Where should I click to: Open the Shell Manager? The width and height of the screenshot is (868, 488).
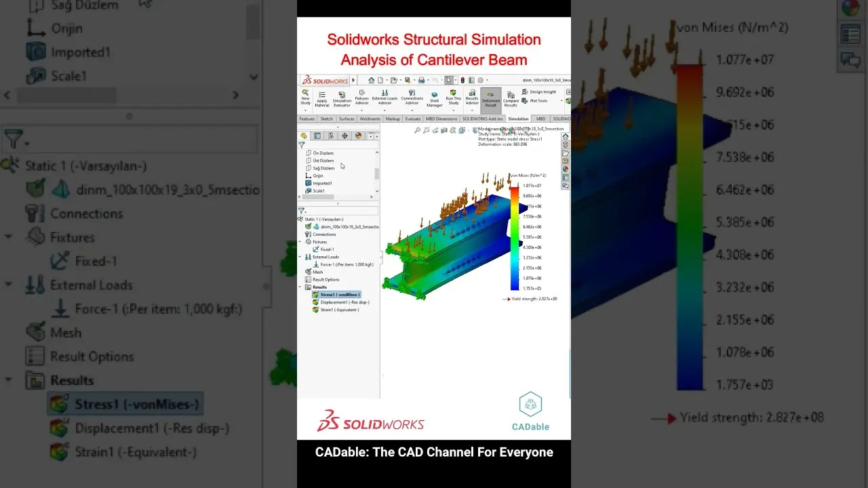click(435, 100)
